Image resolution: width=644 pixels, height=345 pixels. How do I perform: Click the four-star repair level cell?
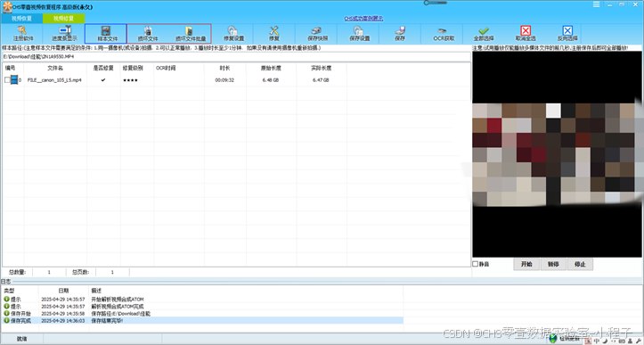coord(131,80)
